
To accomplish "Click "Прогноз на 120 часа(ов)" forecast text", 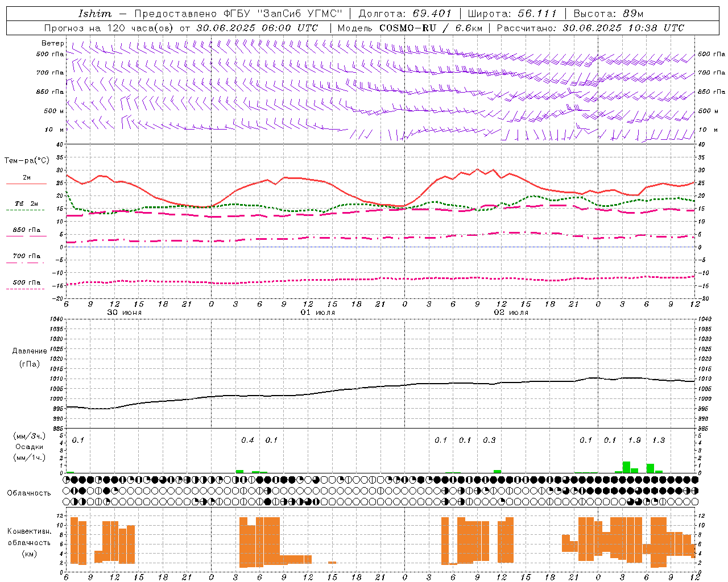I will [x=110, y=28].
